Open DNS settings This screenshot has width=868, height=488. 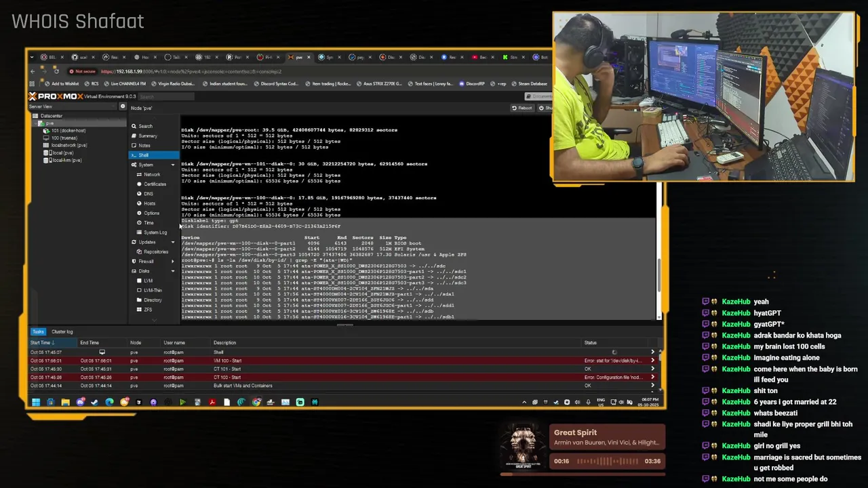(149, 194)
